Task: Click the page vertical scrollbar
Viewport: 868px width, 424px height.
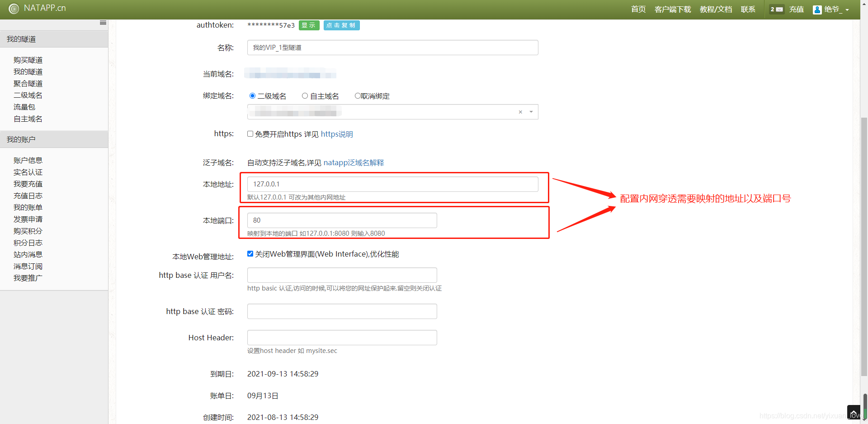Action: [x=864, y=247]
